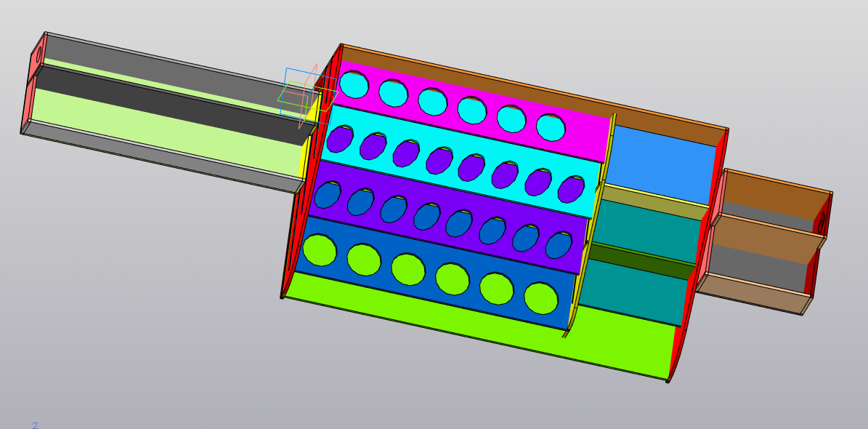Click the dark gray left tray shelf
Image resolution: width=868 pixels, height=429 pixels.
167,105
